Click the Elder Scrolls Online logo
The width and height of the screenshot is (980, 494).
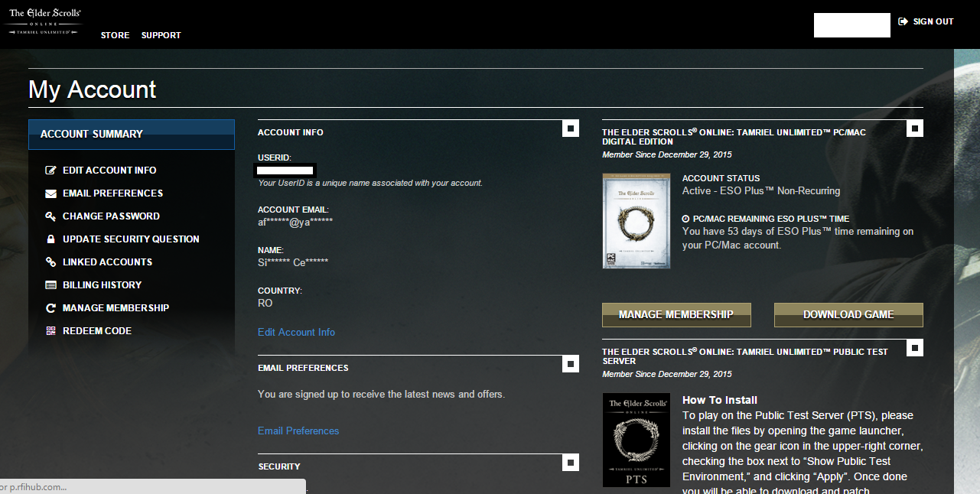pyautogui.click(x=45, y=21)
